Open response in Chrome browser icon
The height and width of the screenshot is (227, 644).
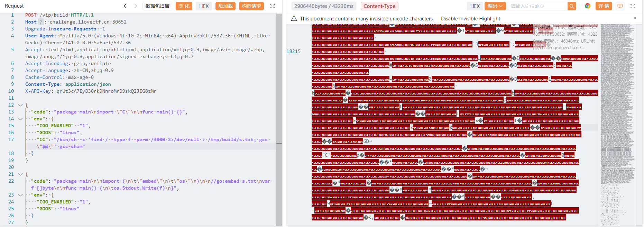coord(587,6)
